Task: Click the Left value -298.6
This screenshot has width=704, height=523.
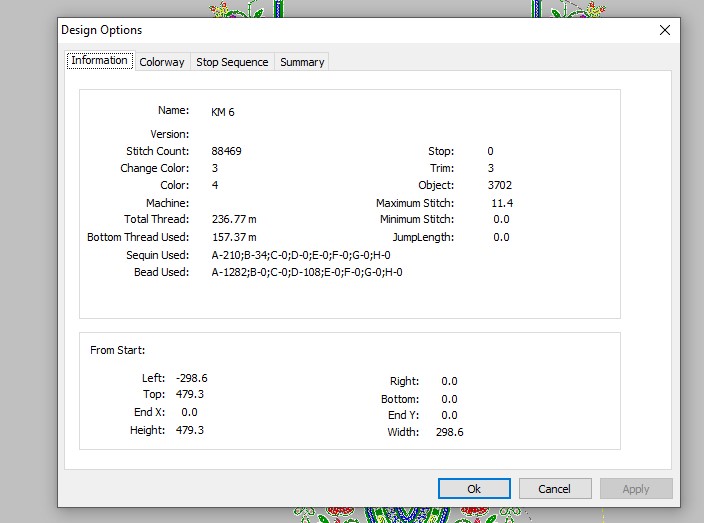Action: (x=192, y=378)
